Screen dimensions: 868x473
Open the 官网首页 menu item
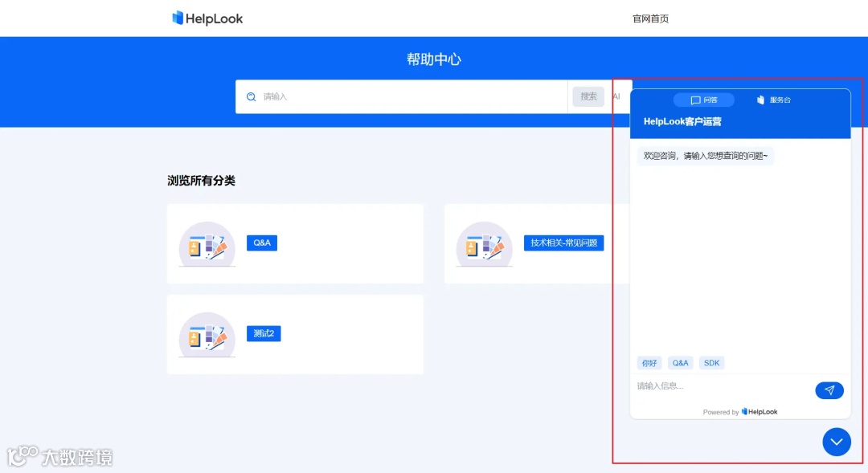pos(650,18)
